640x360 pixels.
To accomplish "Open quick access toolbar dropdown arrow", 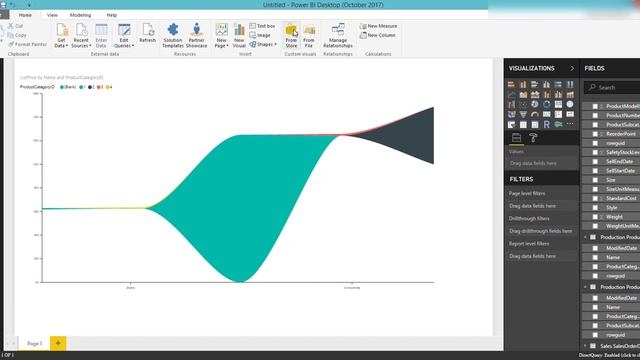I will (29, 4).
